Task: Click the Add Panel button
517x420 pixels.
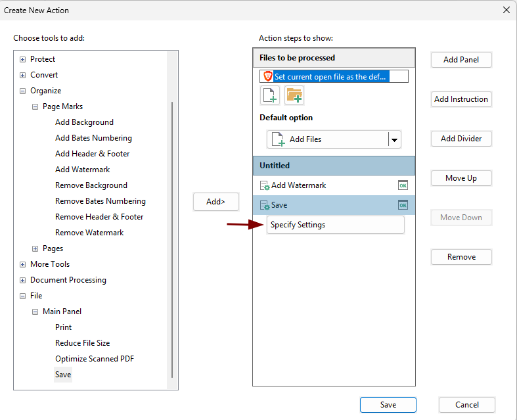Action: pos(461,60)
